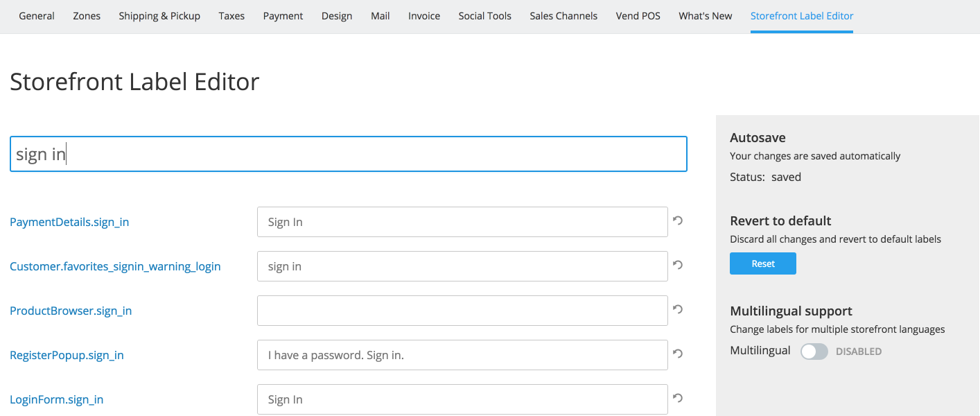The height and width of the screenshot is (416, 980).
Task: Click the 'Status: saved' autosave text
Action: [x=766, y=177]
